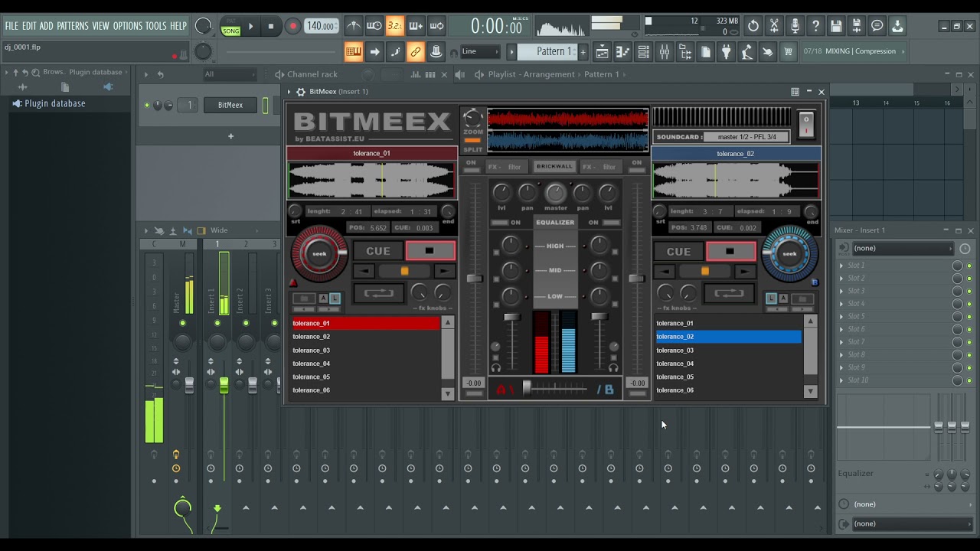
Task: Toggle the right EQUALIZER ON switch
Action: [611, 223]
